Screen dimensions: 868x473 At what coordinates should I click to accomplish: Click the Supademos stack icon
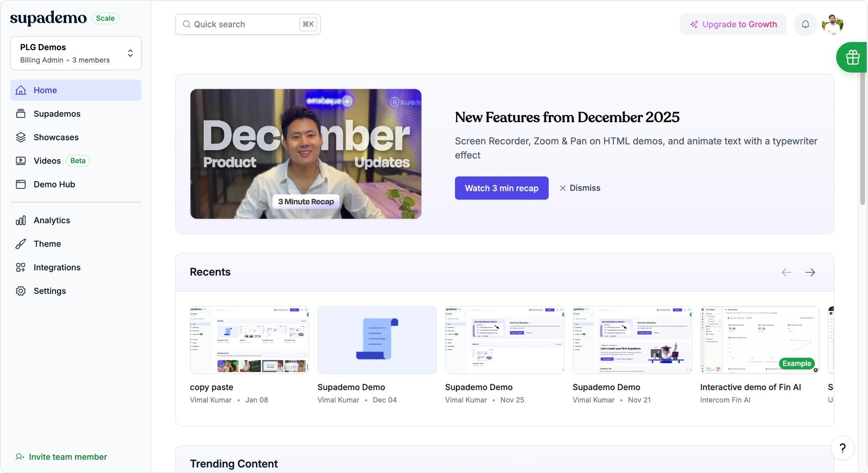pyautogui.click(x=21, y=114)
